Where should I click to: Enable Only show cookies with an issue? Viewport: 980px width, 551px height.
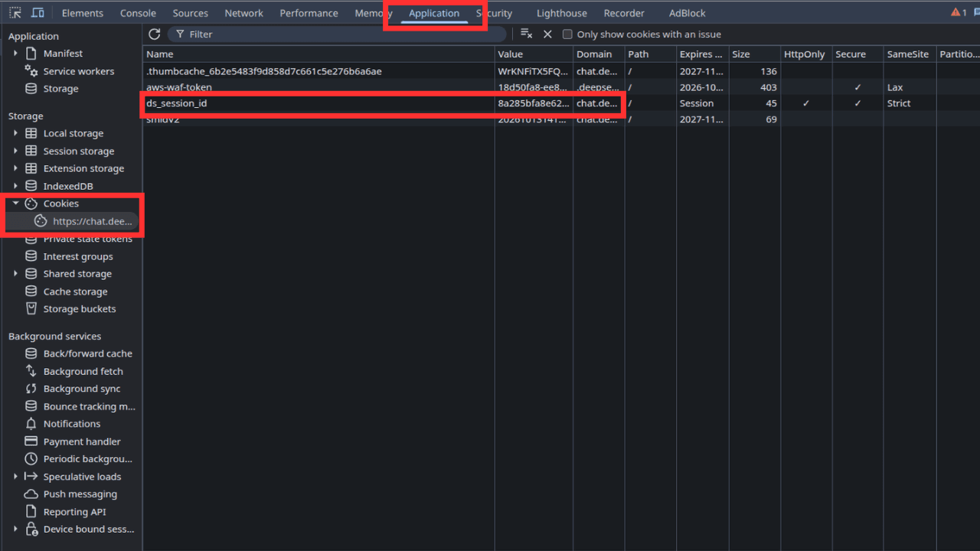[567, 34]
